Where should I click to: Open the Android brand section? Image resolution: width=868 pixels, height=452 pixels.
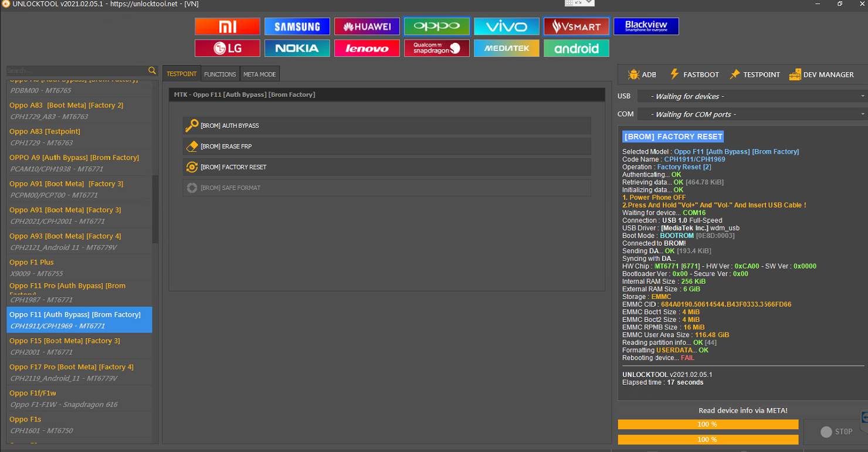[577, 48]
